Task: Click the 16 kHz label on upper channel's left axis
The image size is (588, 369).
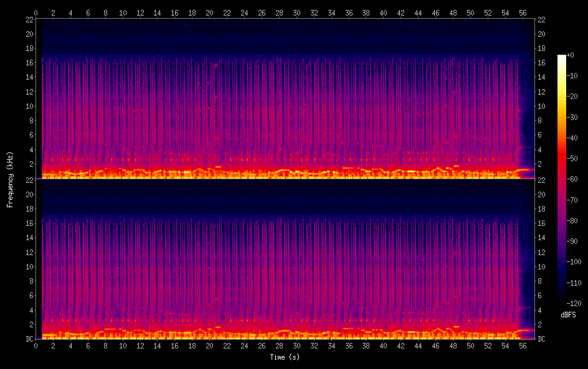Action: 28,63
